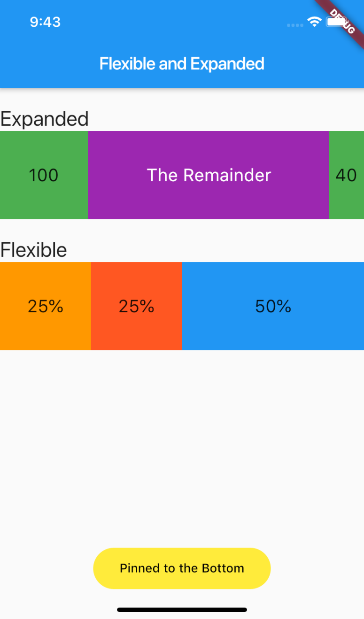Tap the purple "The Remainder" box

click(x=208, y=175)
